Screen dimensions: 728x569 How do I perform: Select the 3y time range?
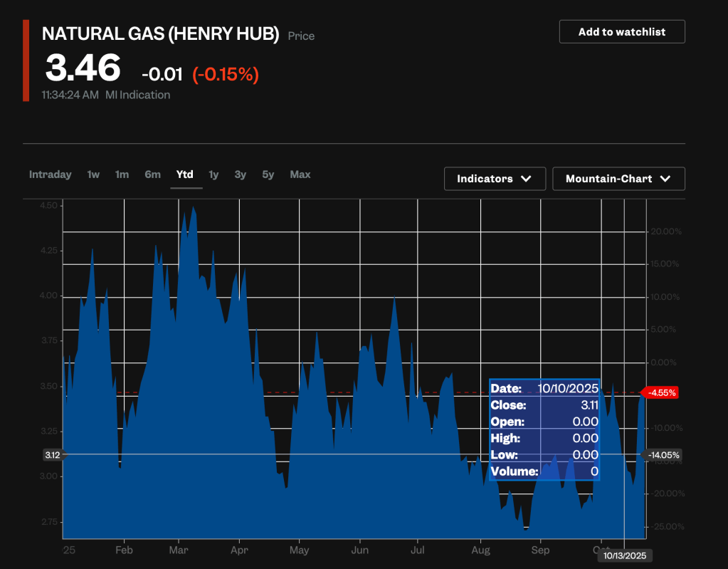click(x=241, y=174)
